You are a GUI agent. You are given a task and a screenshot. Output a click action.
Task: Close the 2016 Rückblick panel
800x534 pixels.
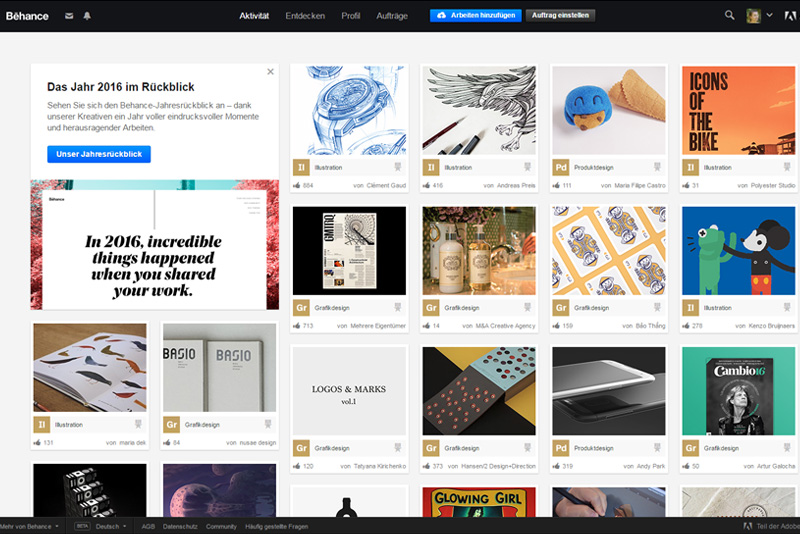pyautogui.click(x=270, y=72)
